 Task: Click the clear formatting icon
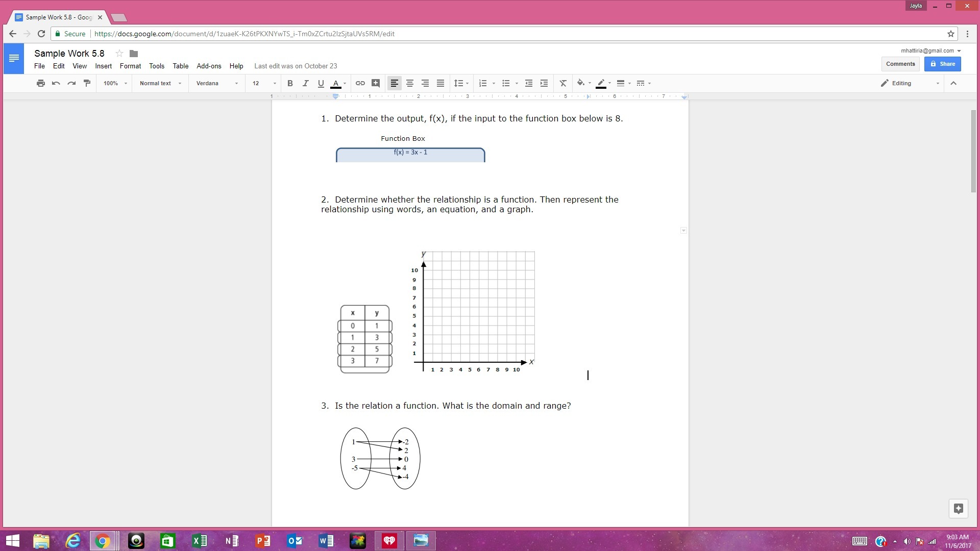click(x=563, y=83)
